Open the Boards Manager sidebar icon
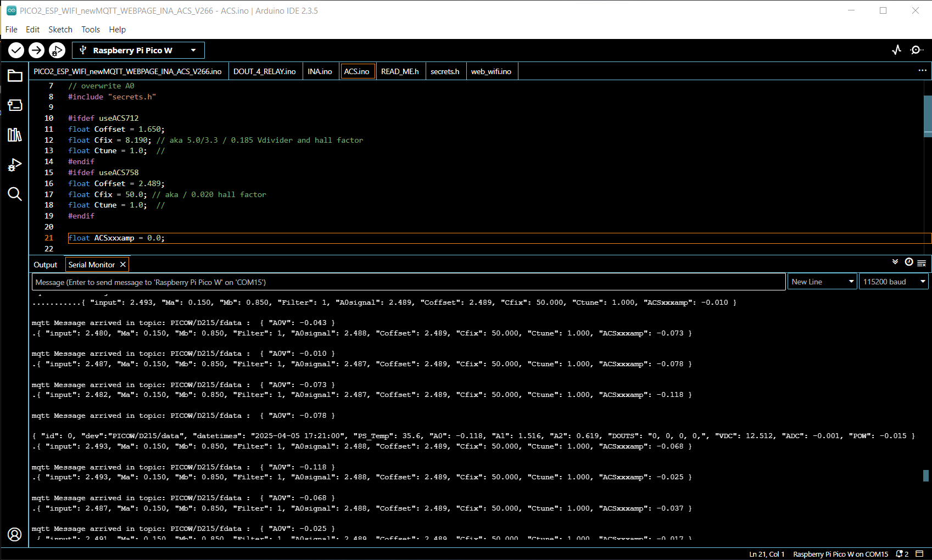Viewport: 932px width, 560px height. point(15,105)
